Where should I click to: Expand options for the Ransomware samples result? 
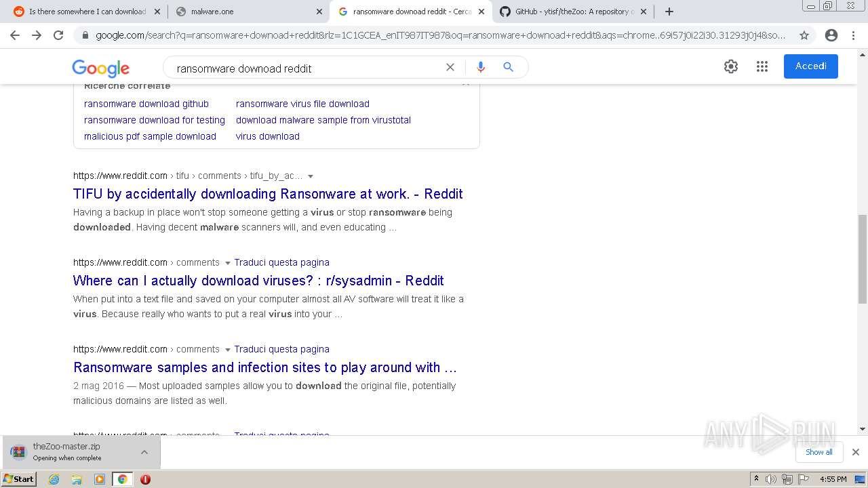pyautogui.click(x=227, y=350)
